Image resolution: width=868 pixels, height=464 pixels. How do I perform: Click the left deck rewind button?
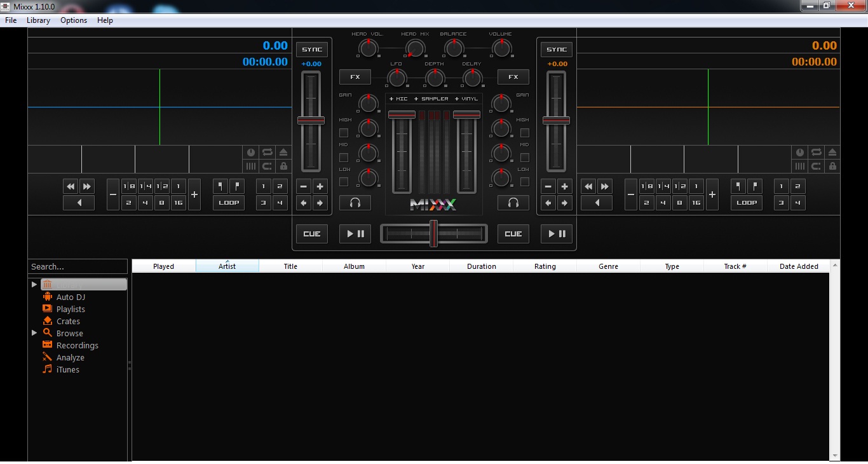71,186
